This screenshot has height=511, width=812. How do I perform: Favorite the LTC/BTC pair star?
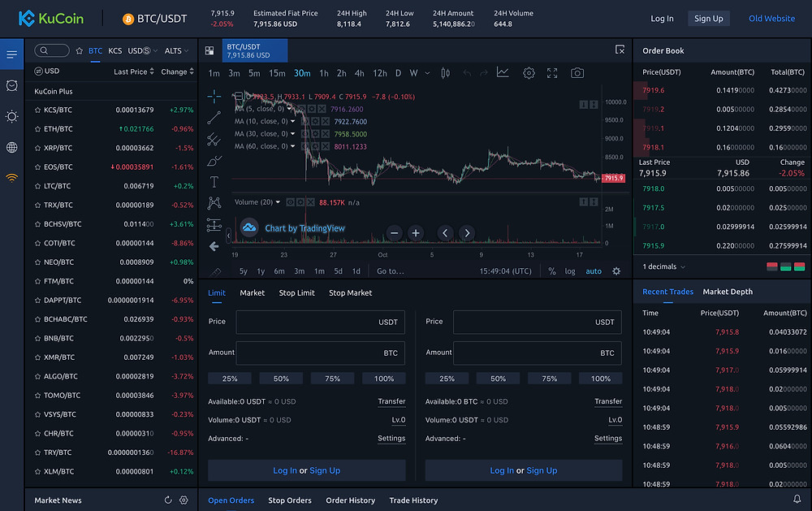37,186
